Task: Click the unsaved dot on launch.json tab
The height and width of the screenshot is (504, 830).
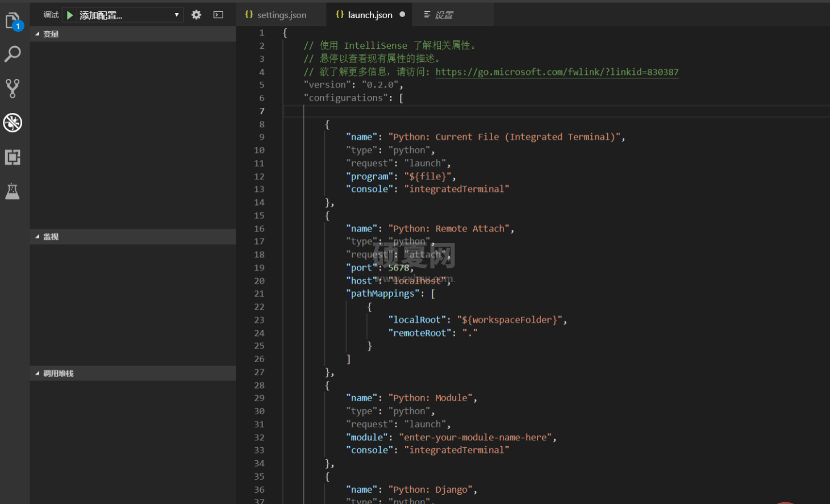Action: pos(402,15)
